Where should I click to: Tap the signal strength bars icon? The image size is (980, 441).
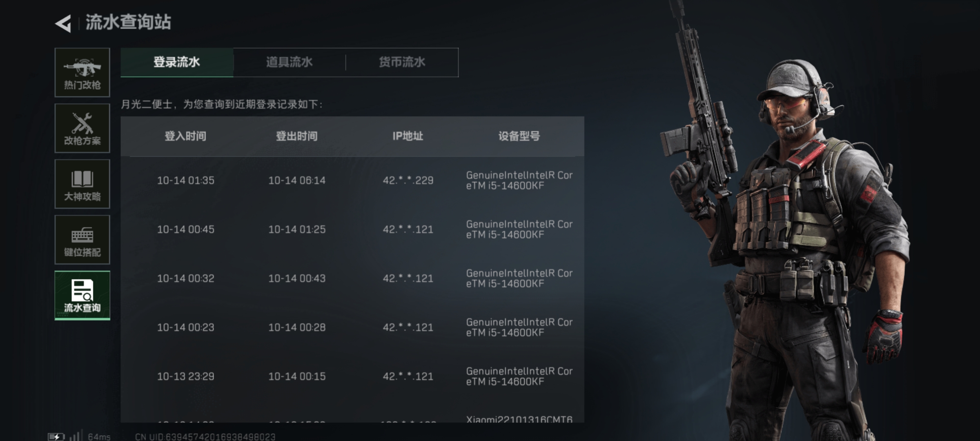[x=76, y=435]
